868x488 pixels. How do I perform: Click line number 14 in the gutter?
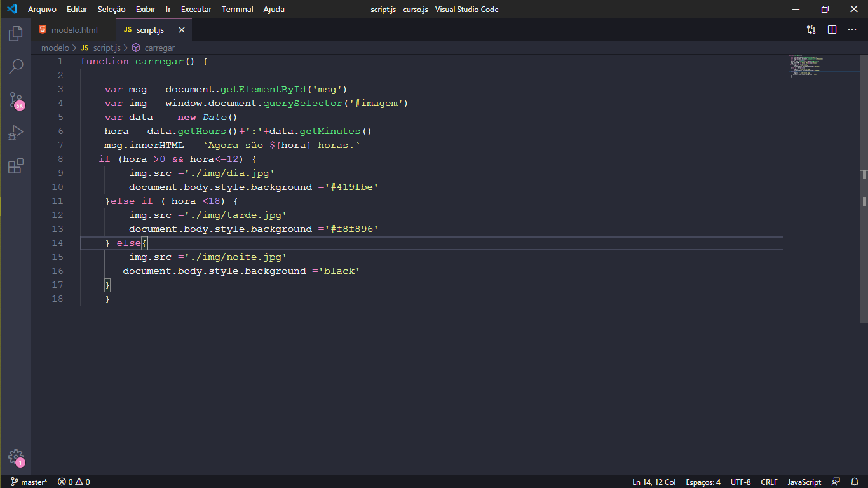click(x=57, y=243)
